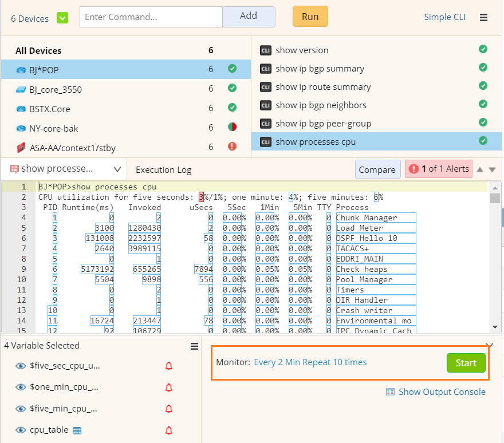This screenshot has width=504, height=443.
Task: Click the cpu_table table icon
Action: 77,430
